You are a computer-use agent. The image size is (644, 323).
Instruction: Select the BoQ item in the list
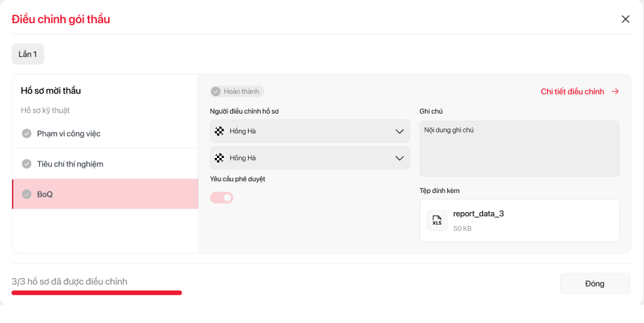point(105,194)
